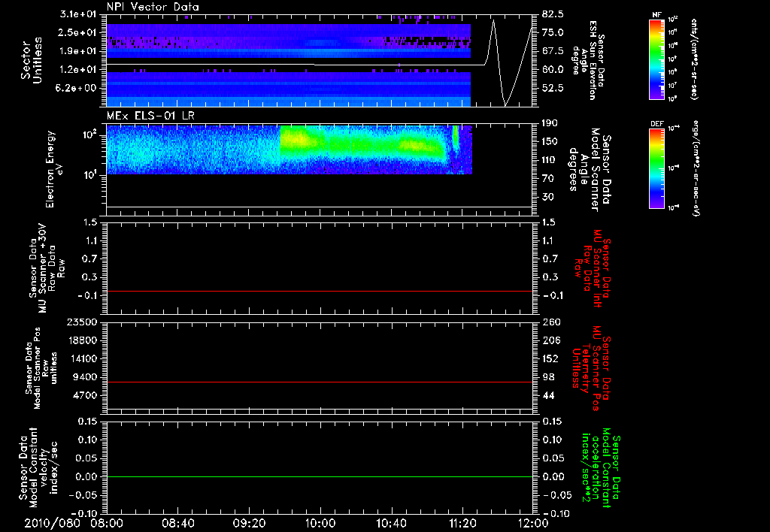
Task: Click the Model Scanner Pos Raw unitless axis title
Action: [41, 368]
